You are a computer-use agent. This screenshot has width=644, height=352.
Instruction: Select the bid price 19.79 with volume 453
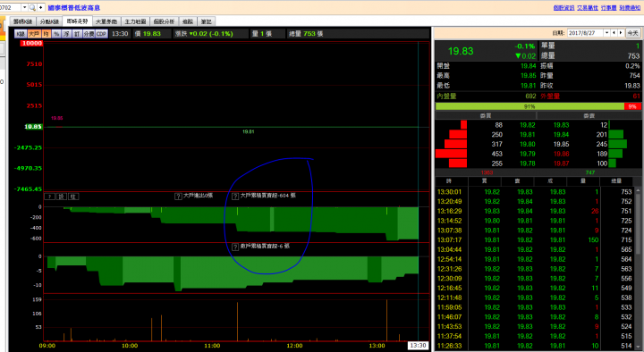coord(528,154)
